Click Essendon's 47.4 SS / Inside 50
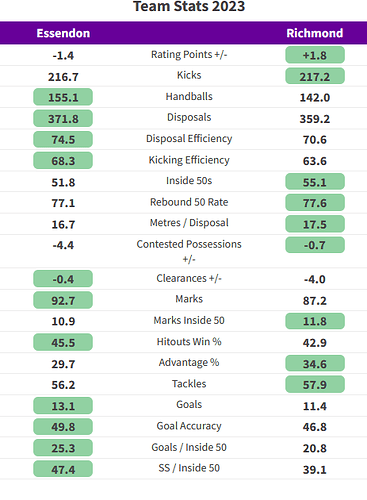 coord(63,469)
